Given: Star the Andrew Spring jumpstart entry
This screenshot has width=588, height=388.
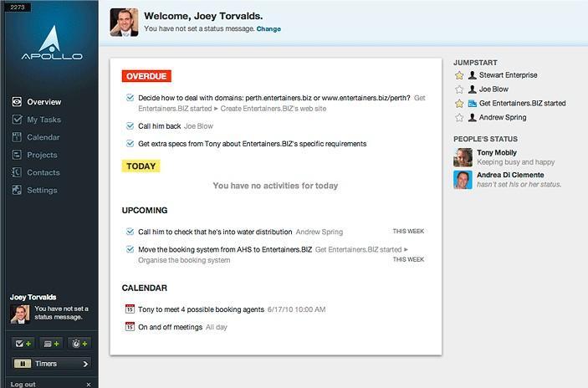Looking at the screenshot, I should 459,118.
